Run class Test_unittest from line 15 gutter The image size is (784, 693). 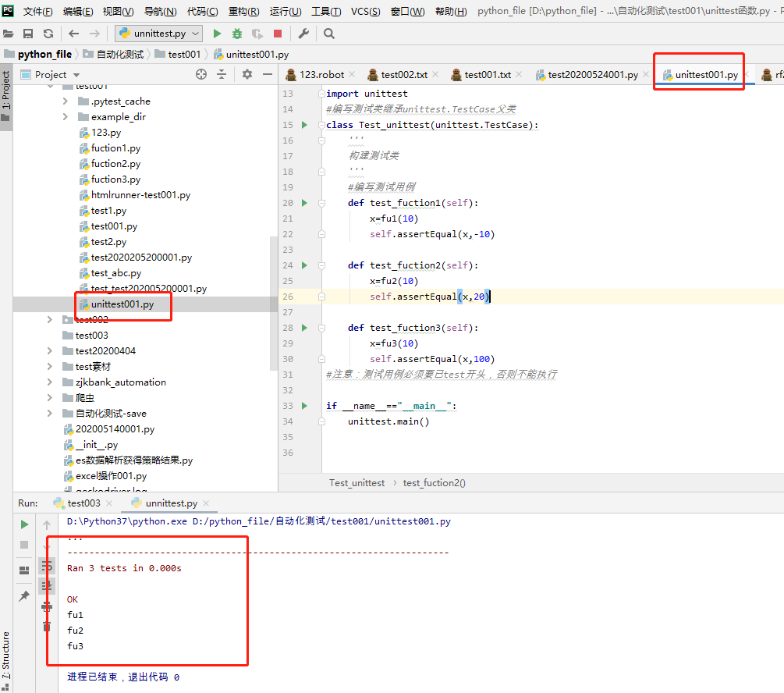pyautogui.click(x=304, y=125)
